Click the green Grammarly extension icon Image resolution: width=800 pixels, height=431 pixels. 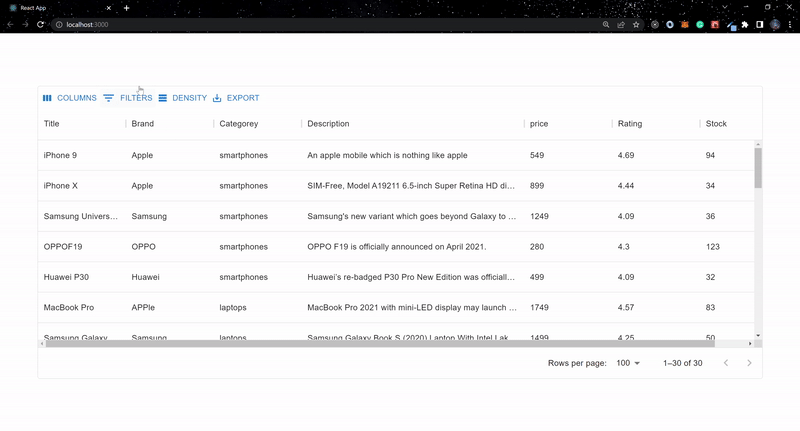tap(700, 24)
